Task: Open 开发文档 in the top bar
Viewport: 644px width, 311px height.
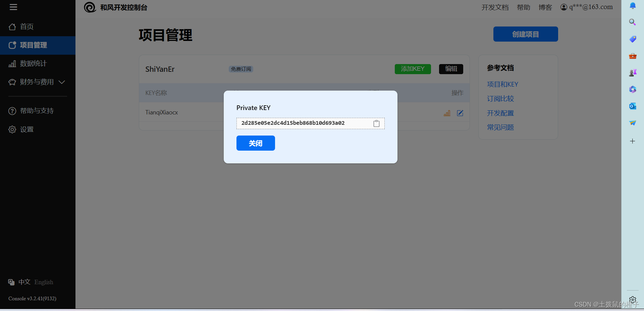Action: 495,7
